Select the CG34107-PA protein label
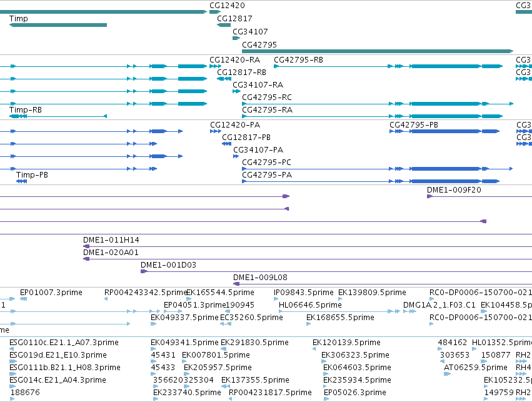The width and height of the screenshot is (532, 402). tap(258, 150)
